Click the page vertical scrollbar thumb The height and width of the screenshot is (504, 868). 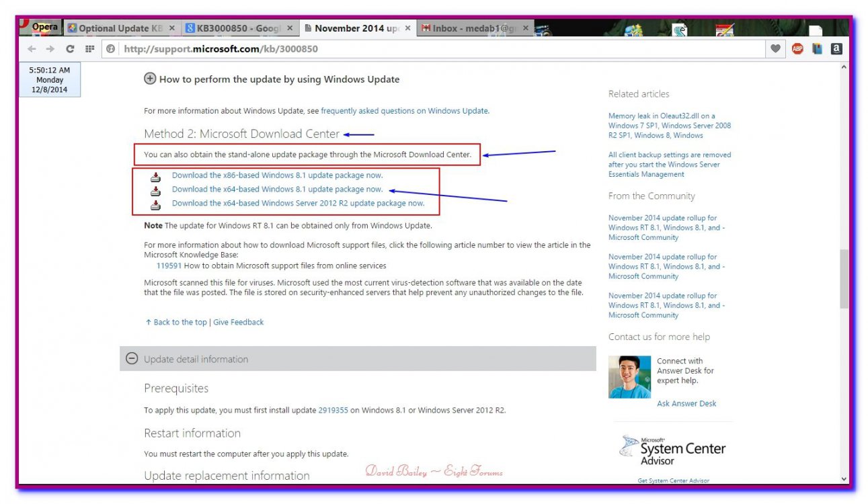[x=844, y=279]
